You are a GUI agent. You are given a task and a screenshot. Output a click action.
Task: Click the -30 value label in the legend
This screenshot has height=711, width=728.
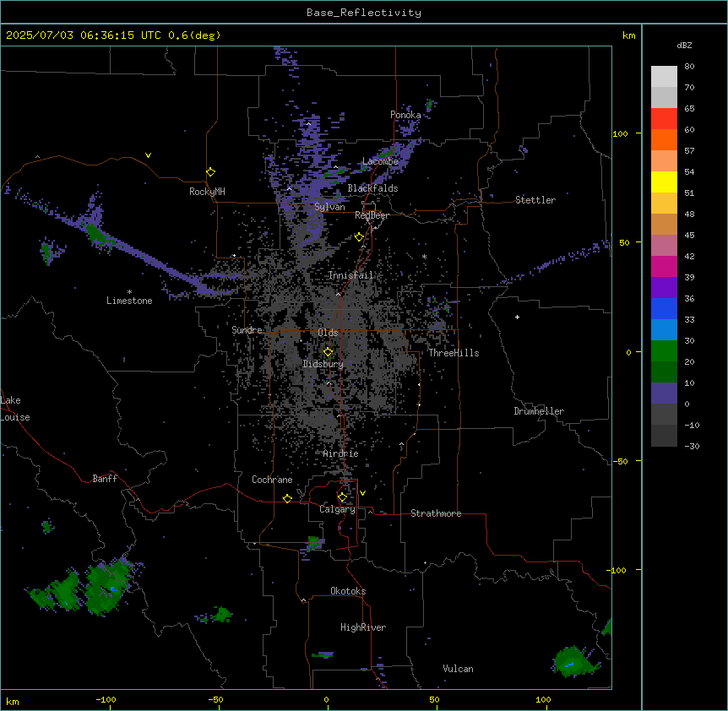[x=692, y=447]
